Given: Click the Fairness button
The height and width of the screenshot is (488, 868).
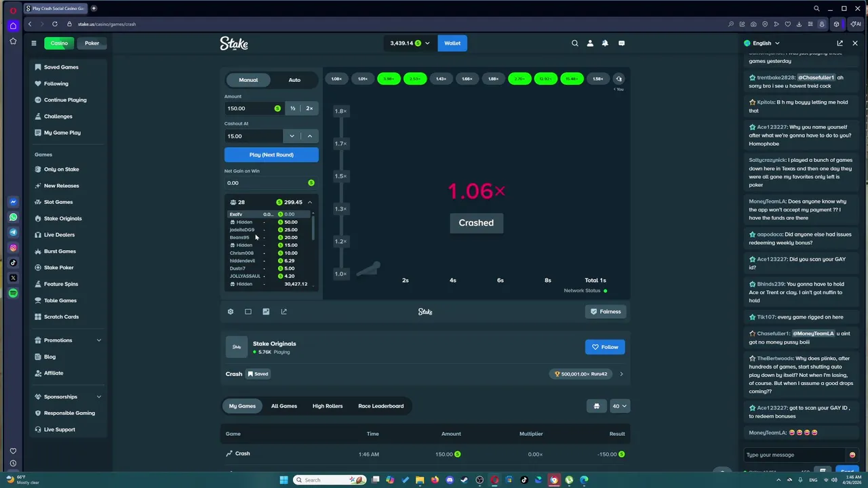Looking at the screenshot, I should click(605, 312).
